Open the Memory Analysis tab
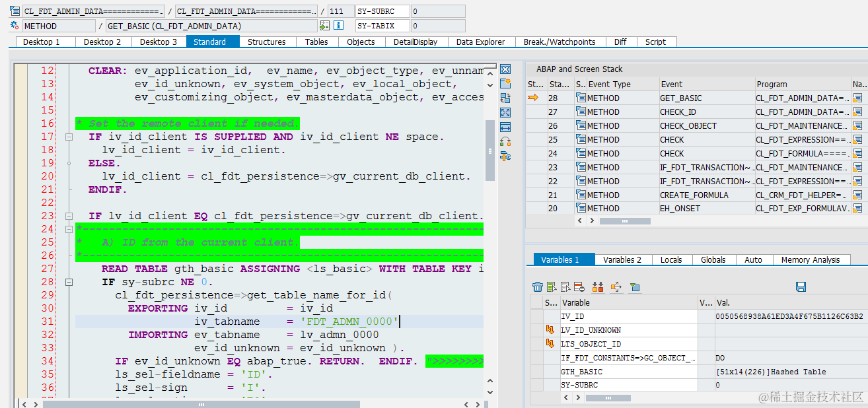Screen dimensions: 868x408 (x=811, y=259)
